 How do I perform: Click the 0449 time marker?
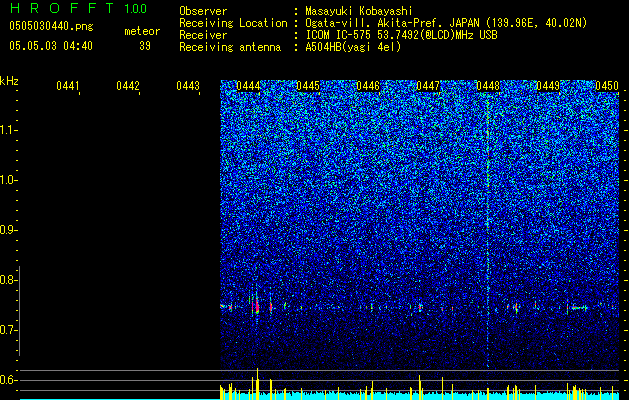click(x=548, y=86)
